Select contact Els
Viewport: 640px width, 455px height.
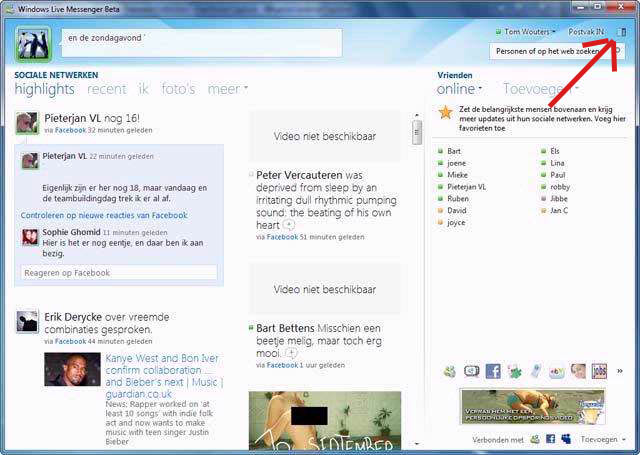pos(550,151)
